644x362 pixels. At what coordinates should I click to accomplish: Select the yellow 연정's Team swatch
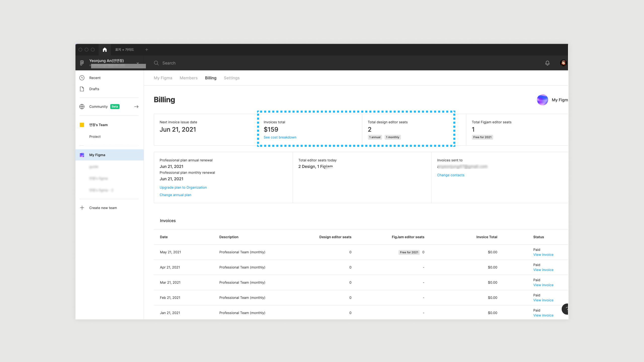point(82,125)
